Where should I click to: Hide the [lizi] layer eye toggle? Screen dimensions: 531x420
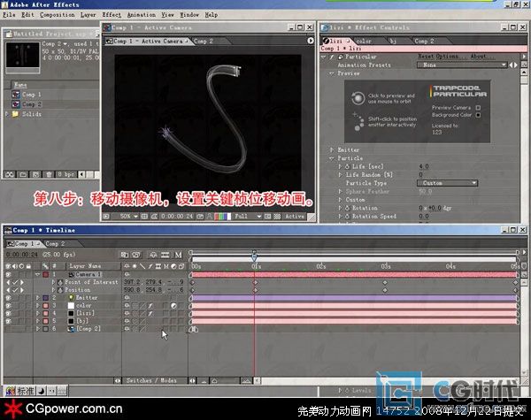point(8,313)
